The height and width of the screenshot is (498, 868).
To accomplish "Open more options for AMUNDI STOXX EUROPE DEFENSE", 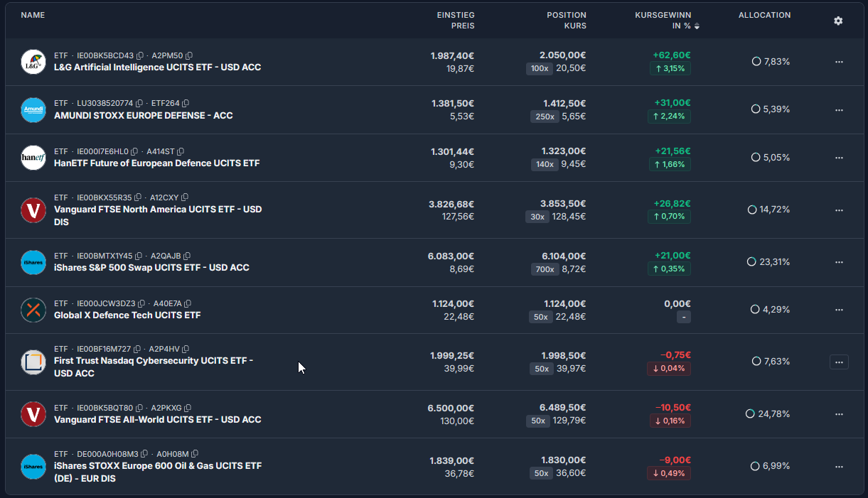I will 839,109.
